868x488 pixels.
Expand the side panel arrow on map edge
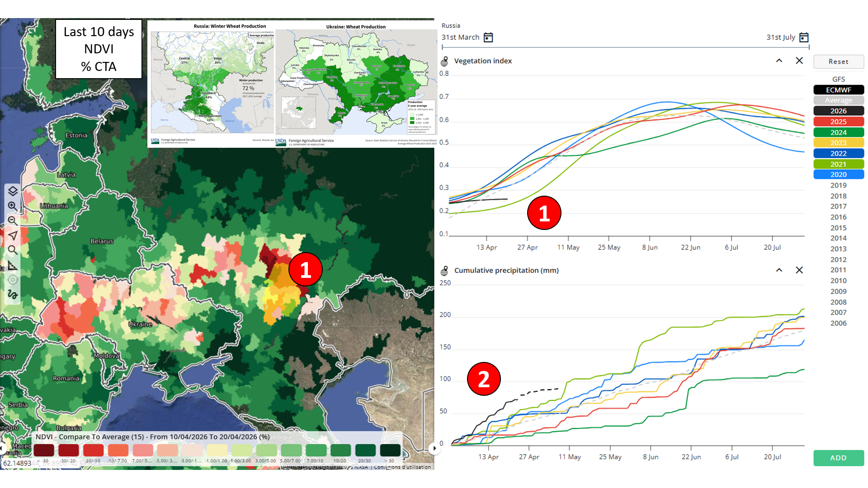tap(434, 448)
